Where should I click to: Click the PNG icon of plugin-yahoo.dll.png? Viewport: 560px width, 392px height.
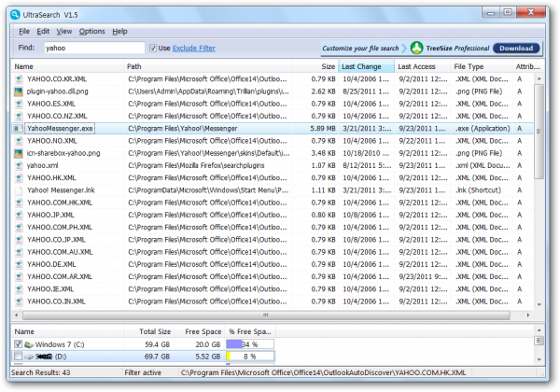click(x=19, y=91)
